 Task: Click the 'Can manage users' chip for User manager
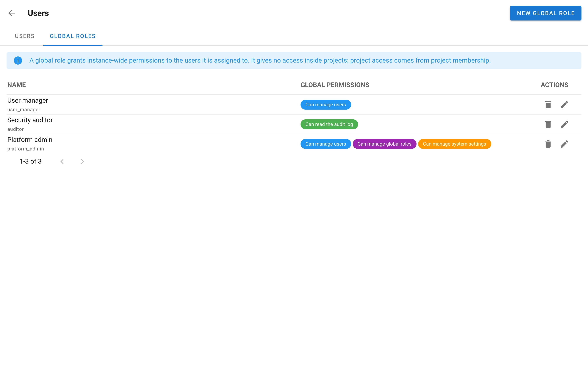point(326,105)
